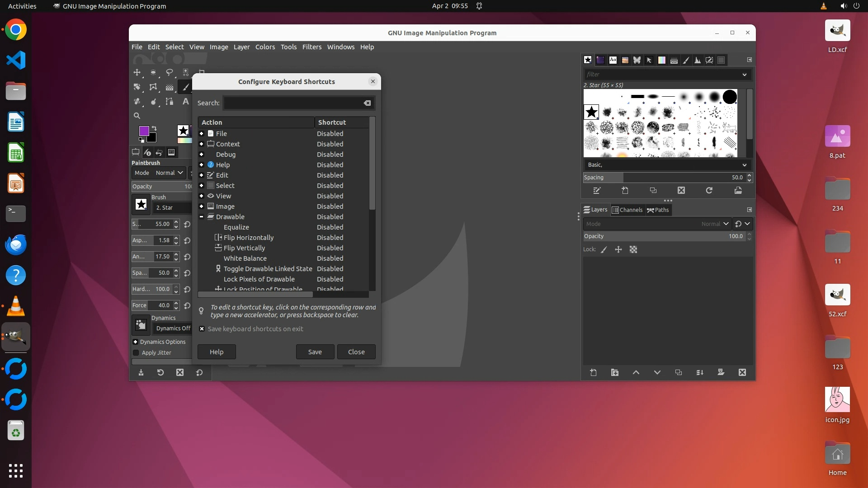Select the Heal tool
Screen dimensions: 868x488
(137, 102)
